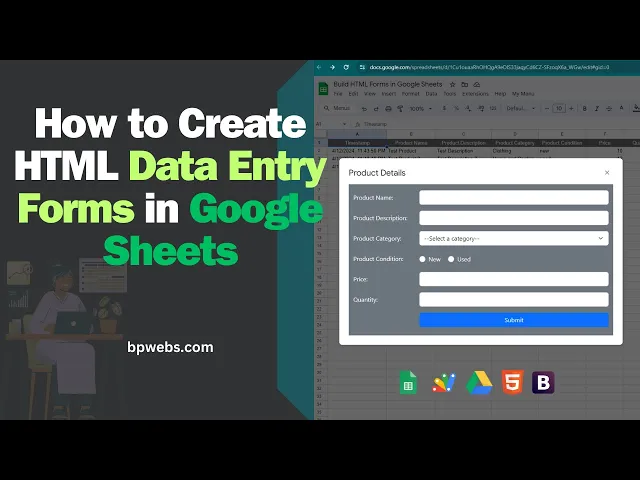Close the Product Details dialog
This screenshot has height=480, width=640.
(x=607, y=173)
